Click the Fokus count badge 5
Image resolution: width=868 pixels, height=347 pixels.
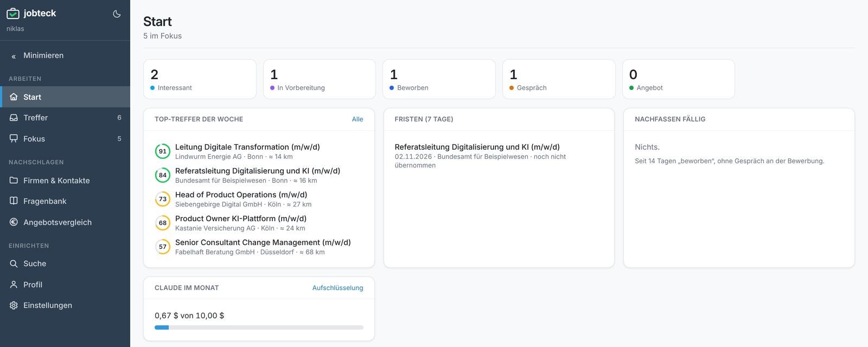click(119, 139)
